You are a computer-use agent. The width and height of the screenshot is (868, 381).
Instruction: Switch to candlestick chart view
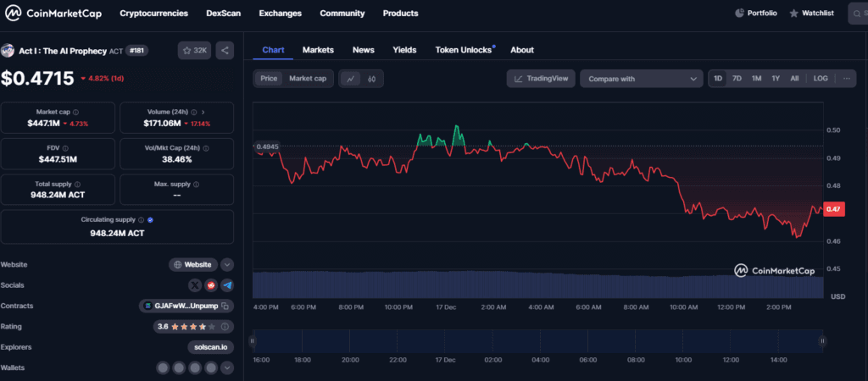click(371, 79)
